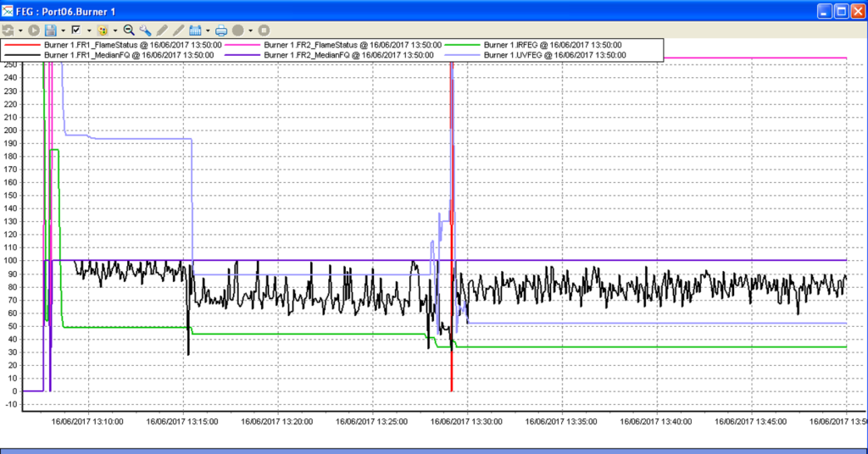
Task: Click the save floppy disk icon
Action: coord(50,30)
